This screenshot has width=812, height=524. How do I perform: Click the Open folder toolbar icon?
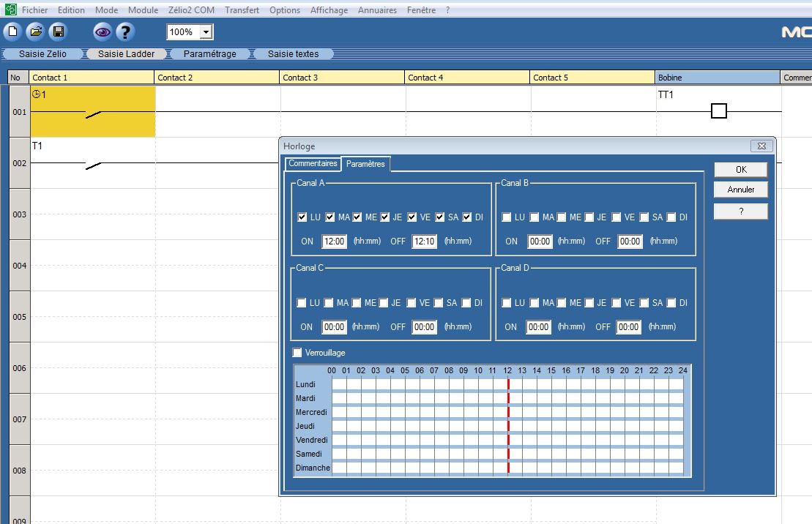35,31
